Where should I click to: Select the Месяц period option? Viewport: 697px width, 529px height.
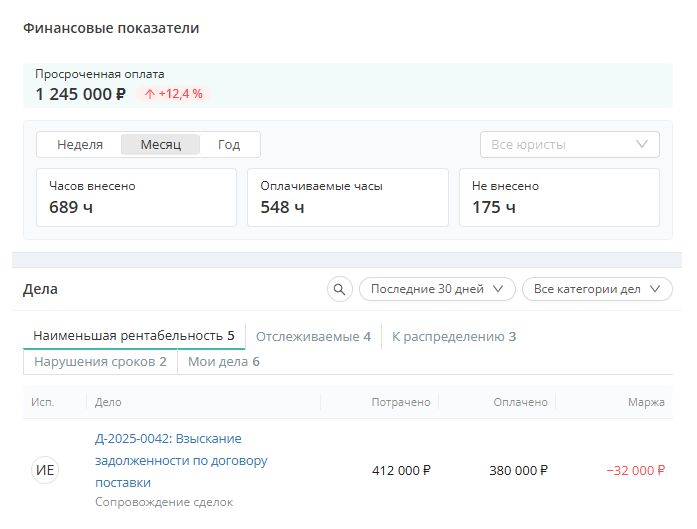160,144
